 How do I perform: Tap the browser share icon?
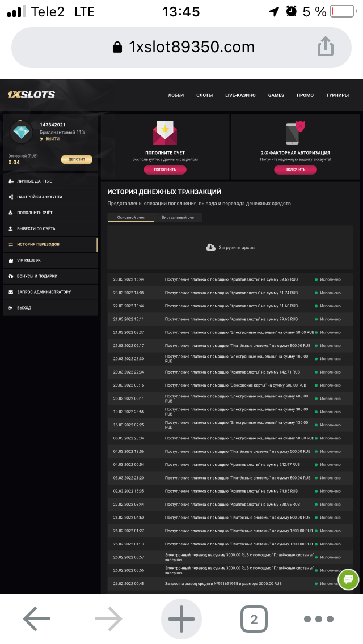325,46
